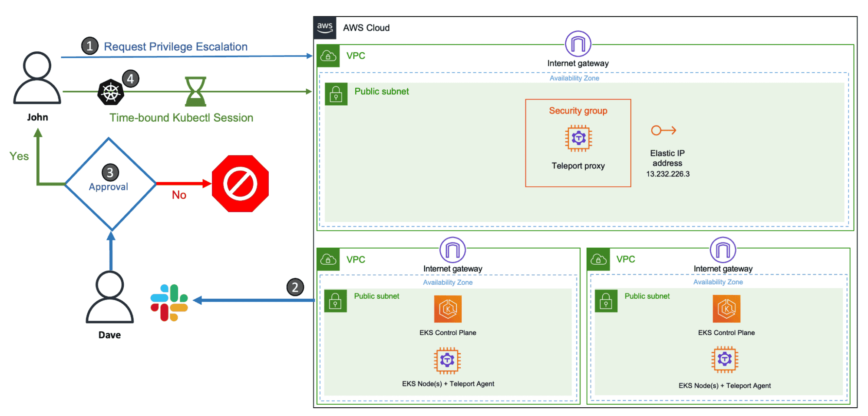Select the bottom-right Teleport Agent chip icon

[725, 359]
